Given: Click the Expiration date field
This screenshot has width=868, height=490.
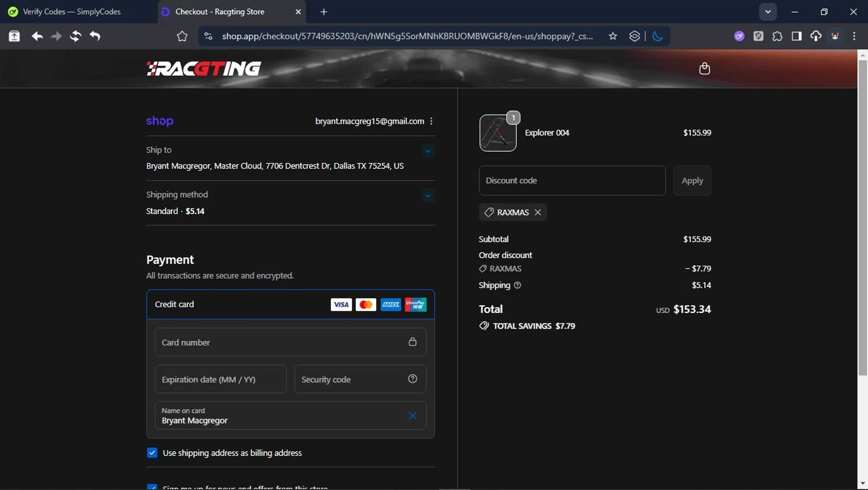Looking at the screenshot, I should click(x=220, y=380).
